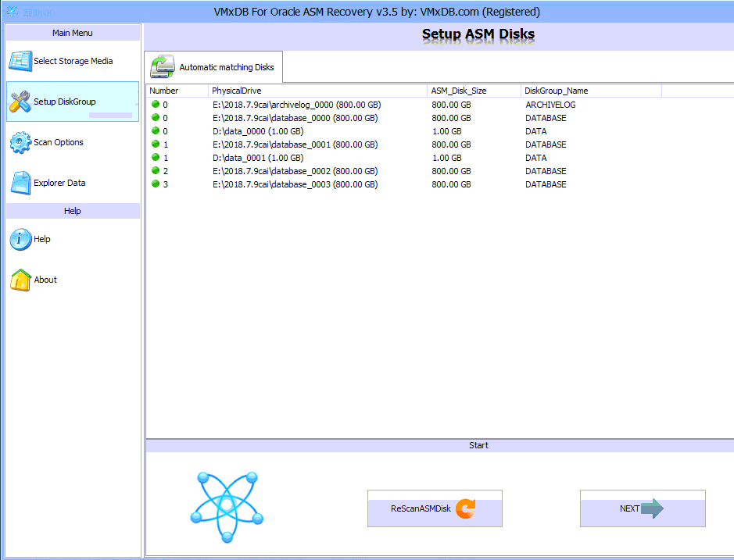
Task: Click DATA group cell for data_0000
Action: [536, 131]
